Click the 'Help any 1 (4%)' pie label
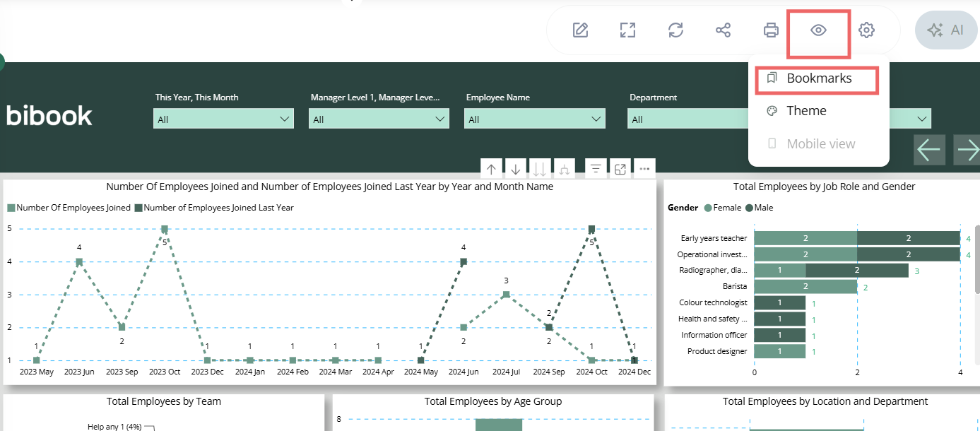Image resolution: width=980 pixels, height=431 pixels. click(114, 427)
